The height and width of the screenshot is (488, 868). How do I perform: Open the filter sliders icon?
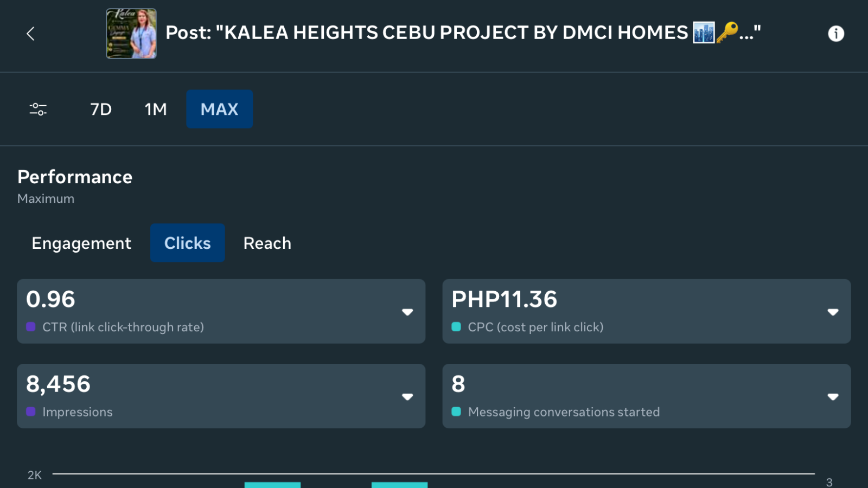click(x=38, y=109)
